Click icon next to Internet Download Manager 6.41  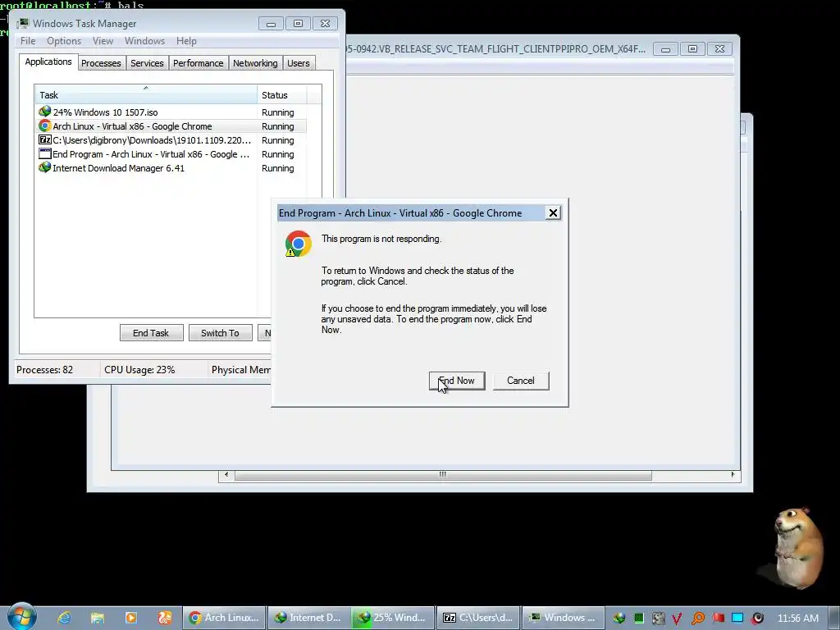click(x=44, y=167)
